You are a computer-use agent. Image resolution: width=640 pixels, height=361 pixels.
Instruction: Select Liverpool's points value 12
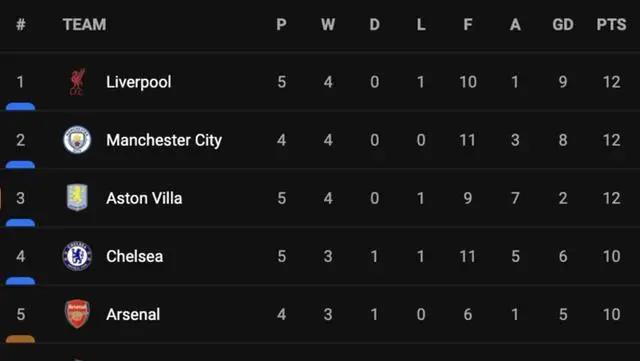click(611, 82)
